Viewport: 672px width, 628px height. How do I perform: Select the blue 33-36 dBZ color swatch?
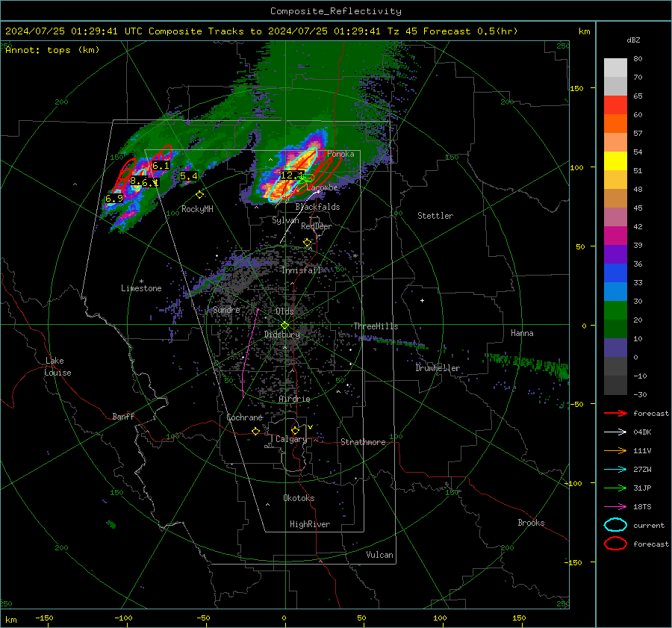tap(615, 273)
